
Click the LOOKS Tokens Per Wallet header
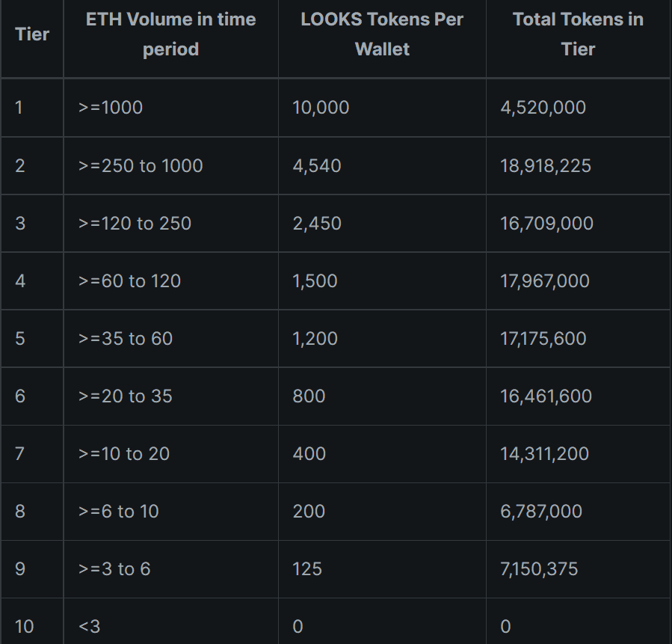(x=382, y=34)
